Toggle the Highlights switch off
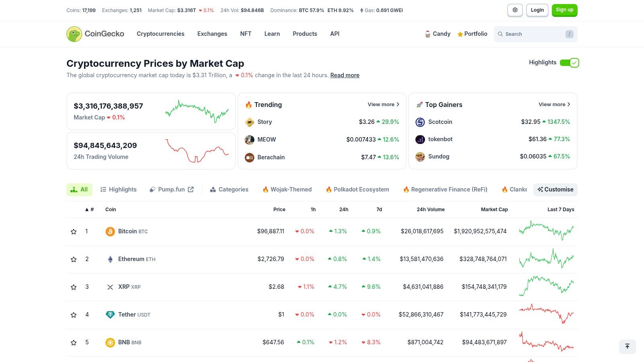 pos(569,63)
